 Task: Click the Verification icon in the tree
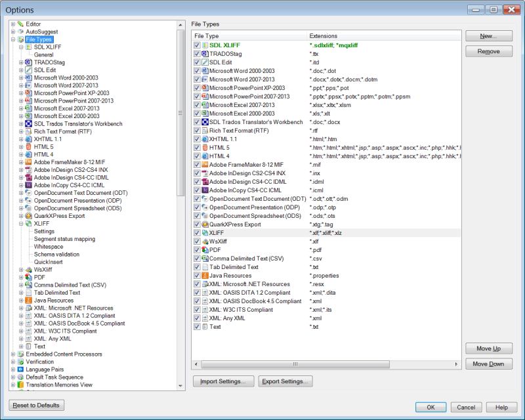21,362
